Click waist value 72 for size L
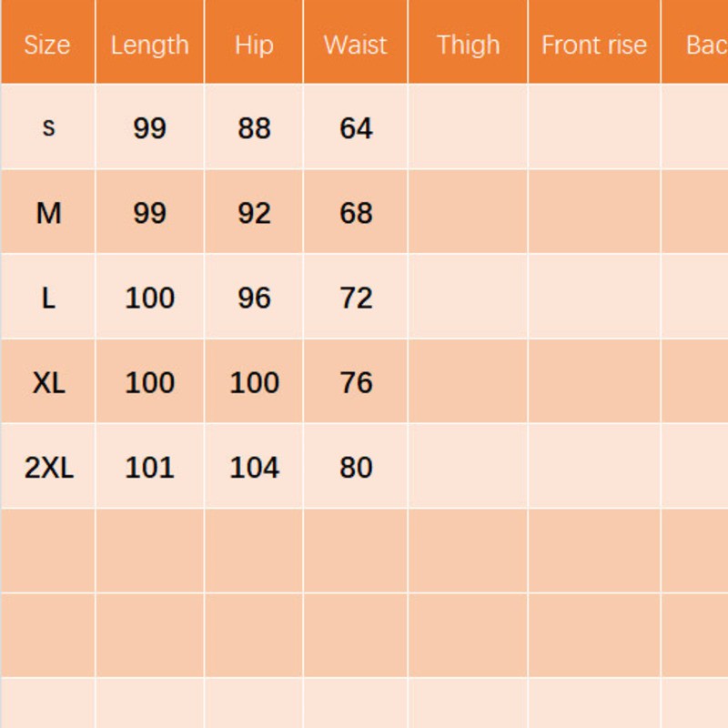The width and height of the screenshot is (728, 728). pyautogui.click(x=356, y=298)
